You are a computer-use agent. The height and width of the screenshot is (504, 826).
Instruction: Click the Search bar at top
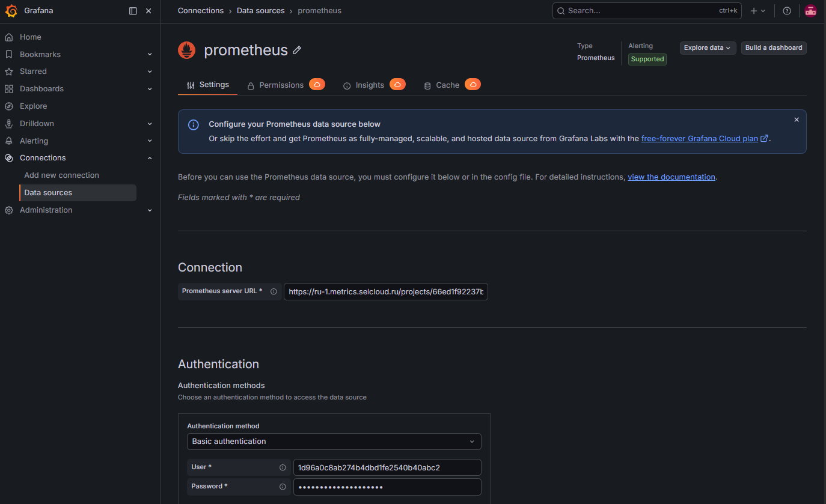click(x=647, y=11)
